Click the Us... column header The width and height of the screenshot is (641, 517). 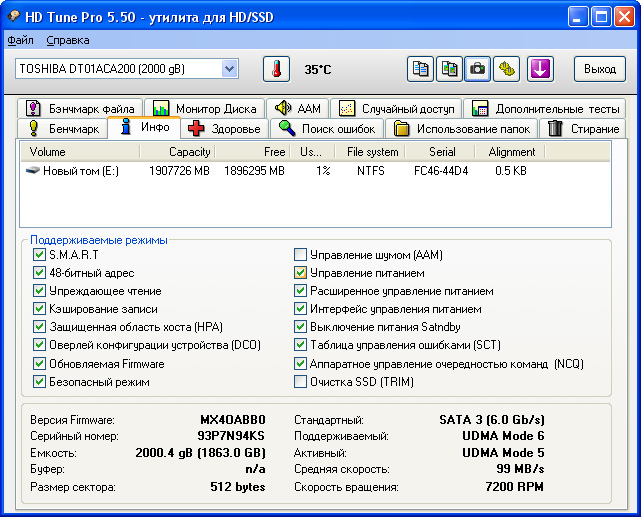coord(312,152)
